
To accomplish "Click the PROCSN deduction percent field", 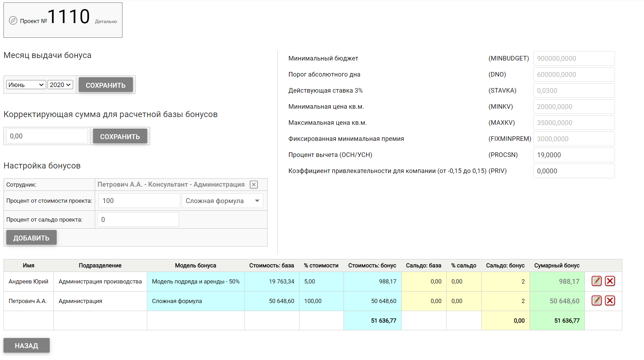I will (x=574, y=155).
